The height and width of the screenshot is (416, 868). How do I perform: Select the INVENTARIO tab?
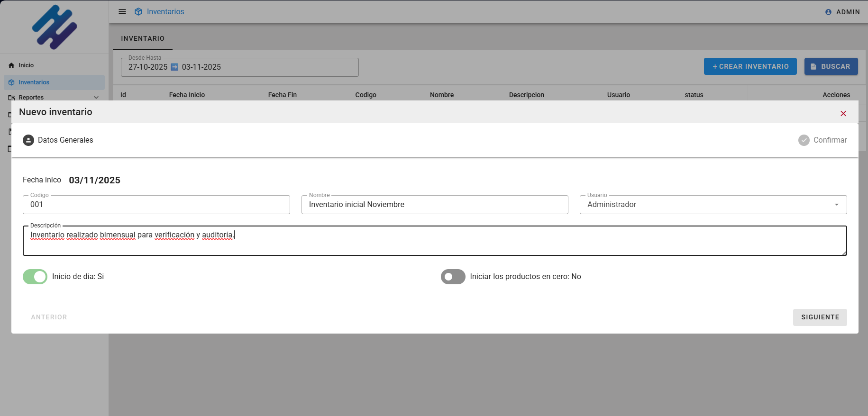click(143, 38)
